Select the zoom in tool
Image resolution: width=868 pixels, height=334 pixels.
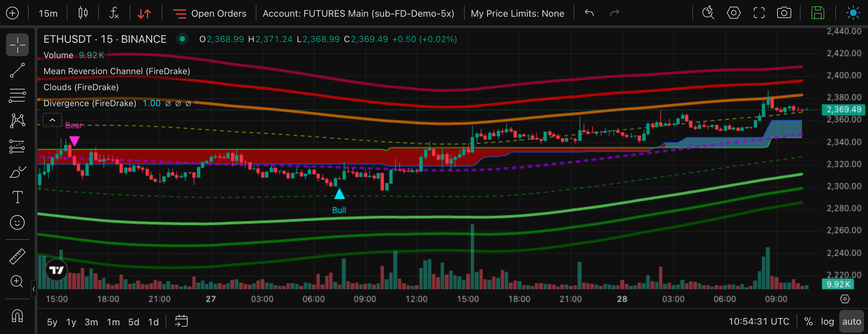tap(17, 282)
